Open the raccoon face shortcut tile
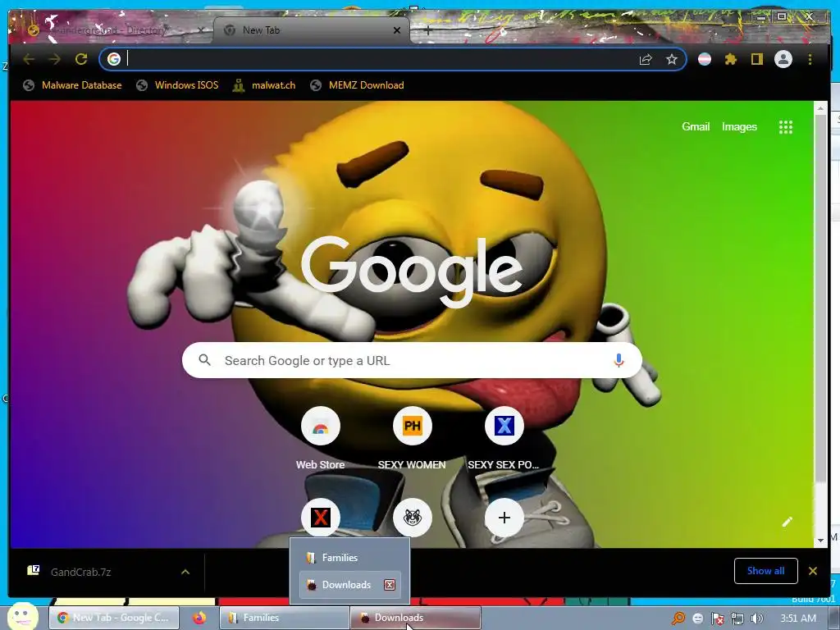This screenshot has height=630, width=840. coord(412,518)
